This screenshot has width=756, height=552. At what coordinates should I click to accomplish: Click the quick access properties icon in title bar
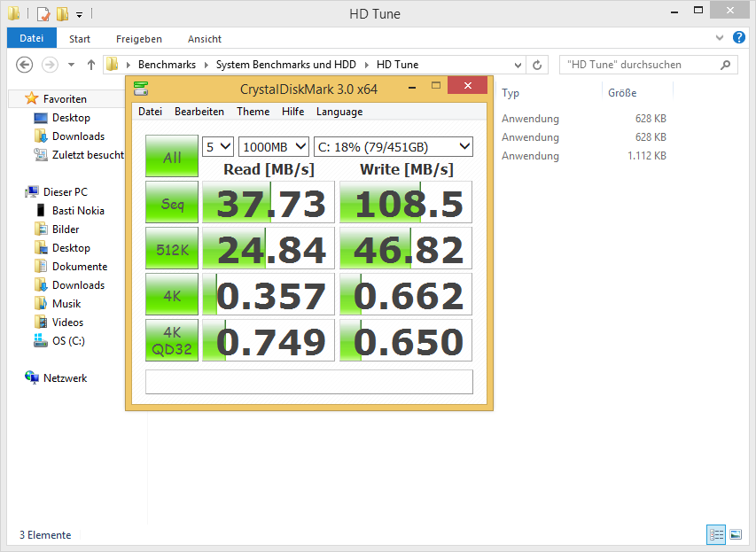(x=43, y=13)
